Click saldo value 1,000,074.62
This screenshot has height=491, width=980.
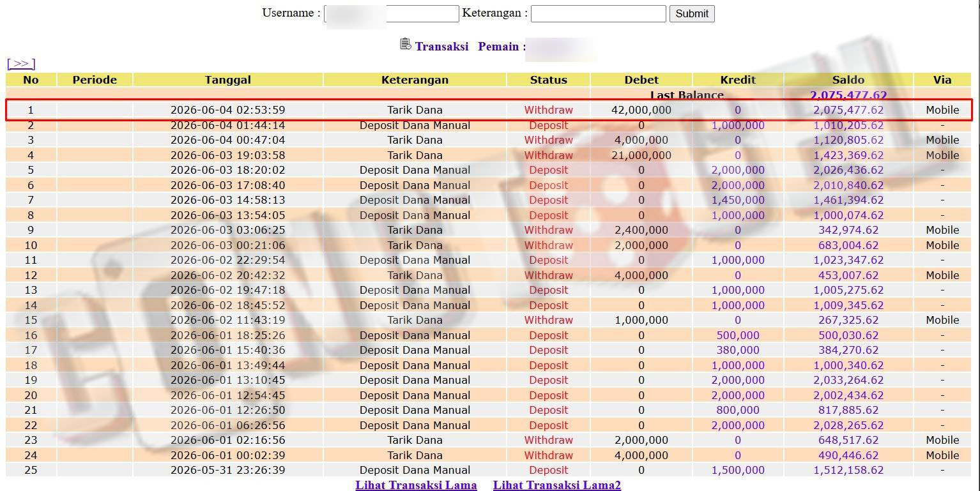[x=848, y=215]
